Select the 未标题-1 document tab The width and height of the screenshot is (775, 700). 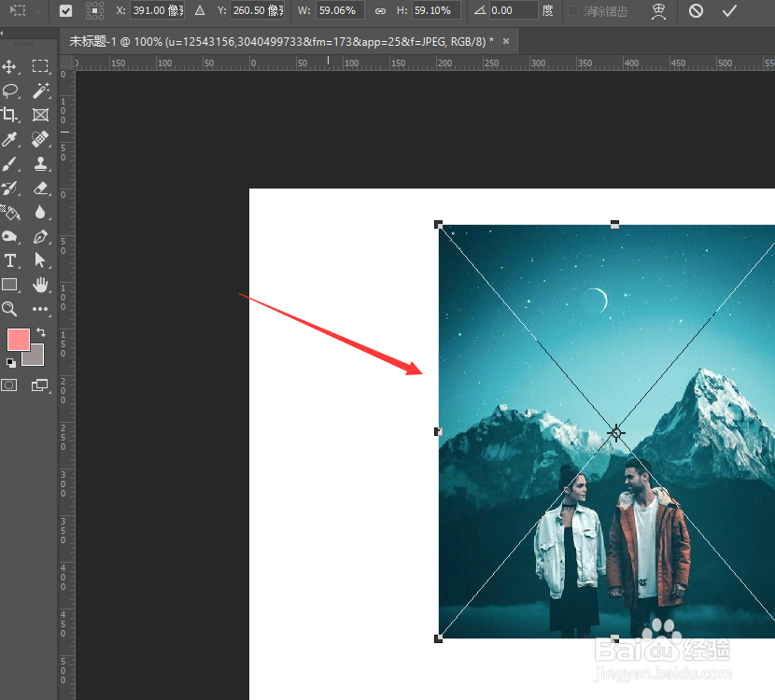tap(281, 41)
